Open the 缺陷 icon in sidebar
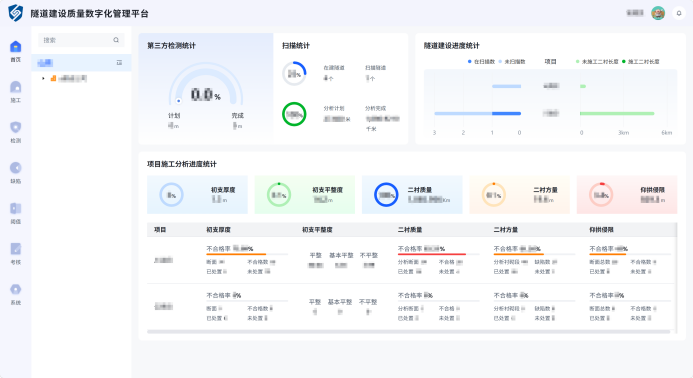Image resolution: width=693 pixels, height=378 pixels. [15, 168]
